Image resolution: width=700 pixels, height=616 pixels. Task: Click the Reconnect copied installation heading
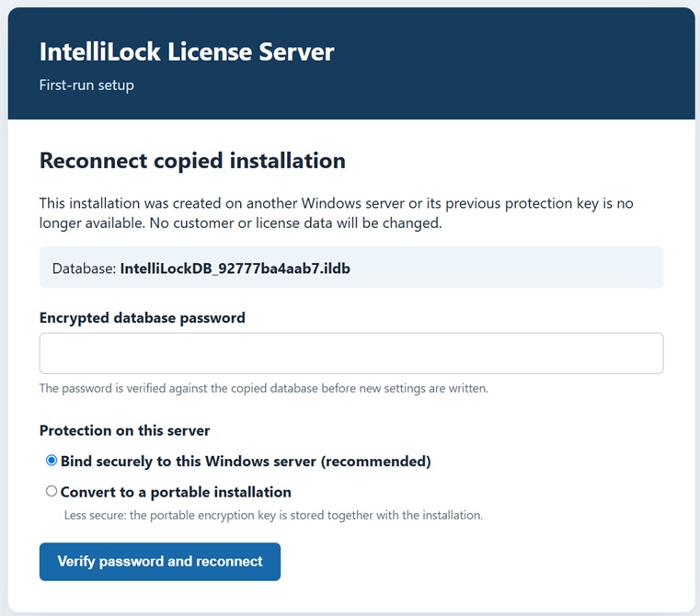point(192,160)
